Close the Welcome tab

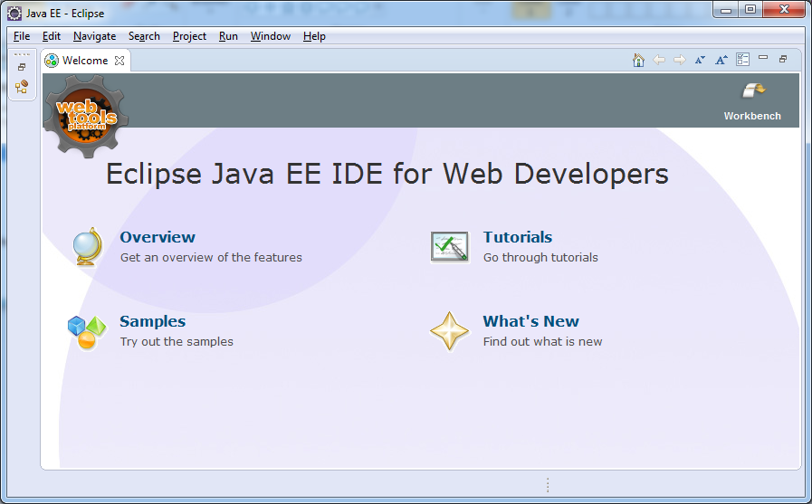point(119,61)
